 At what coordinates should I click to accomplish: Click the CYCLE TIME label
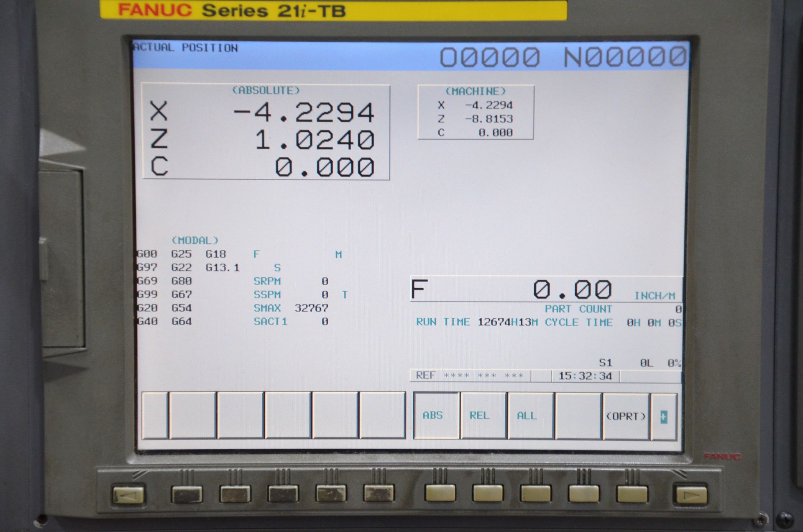coord(578,322)
